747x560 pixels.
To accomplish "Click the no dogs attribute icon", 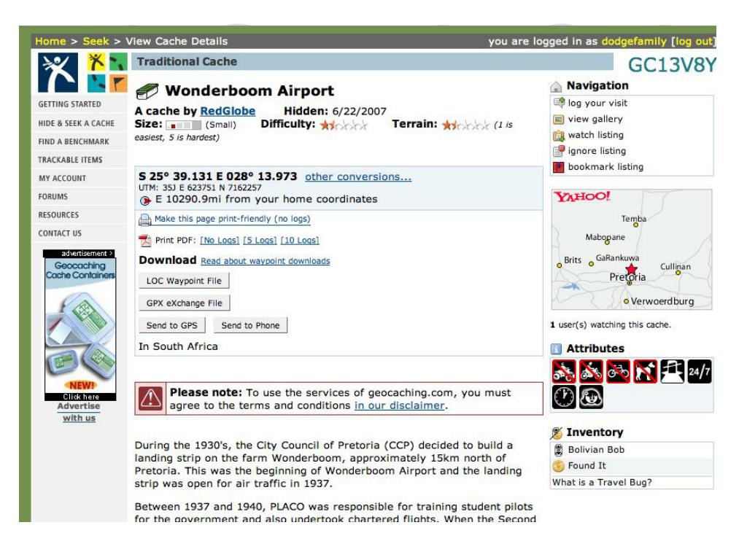I will click(x=645, y=371).
